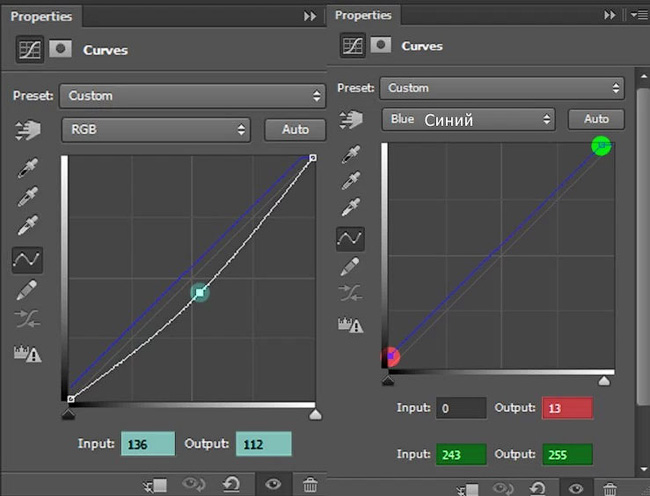Choose the pencil draw curve tool in right panel

350,266
